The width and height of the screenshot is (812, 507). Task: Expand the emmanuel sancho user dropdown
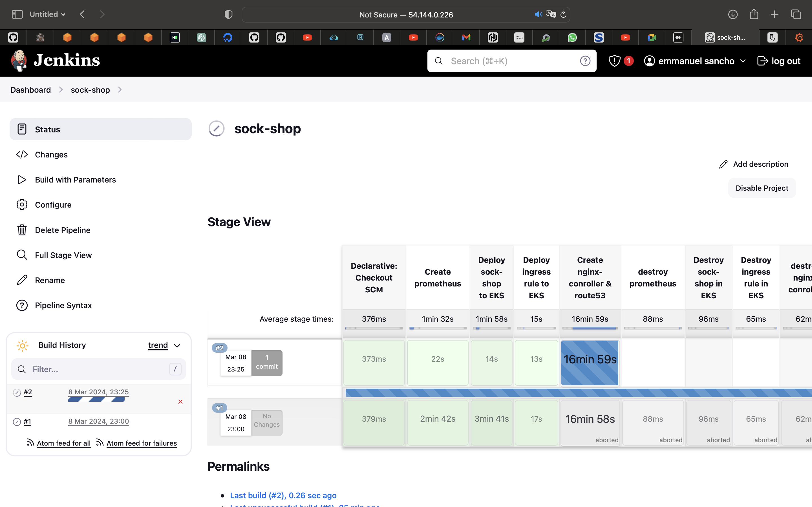click(x=743, y=61)
